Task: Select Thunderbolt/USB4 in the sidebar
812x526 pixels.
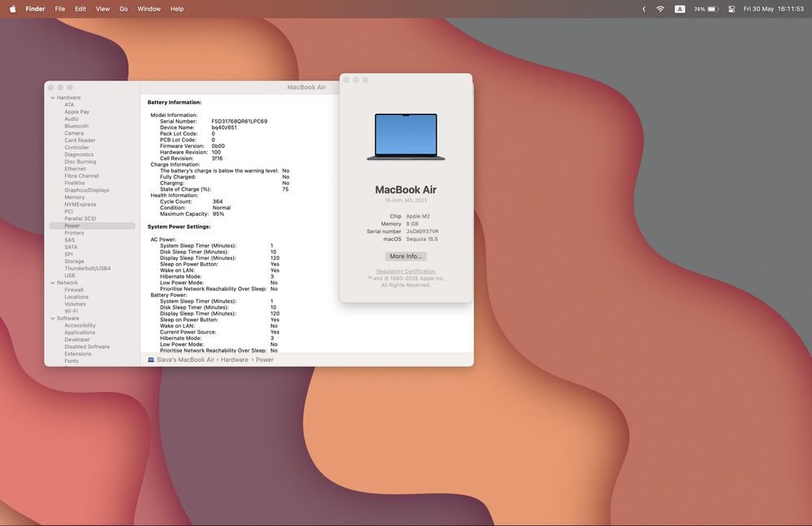Action: coord(88,269)
